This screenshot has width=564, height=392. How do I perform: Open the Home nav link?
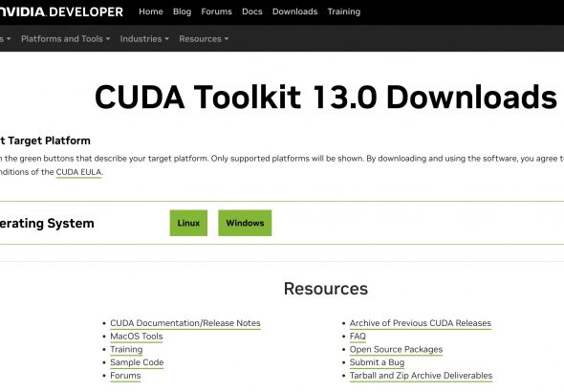pyautogui.click(x=151, y=11)
